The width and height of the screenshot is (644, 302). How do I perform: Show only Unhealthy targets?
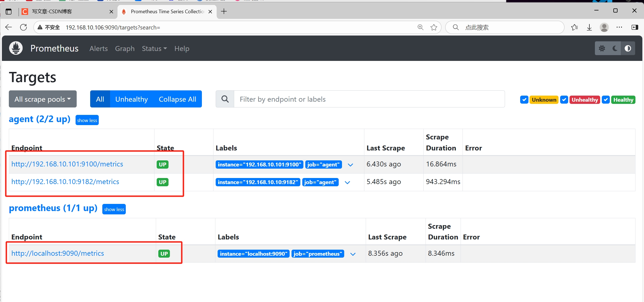coord(132,99)
